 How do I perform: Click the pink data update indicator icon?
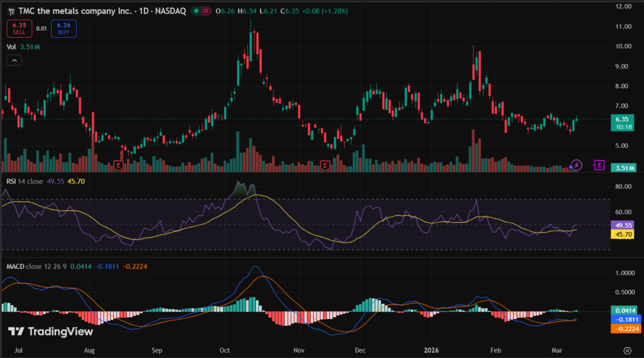coord(207,11)
